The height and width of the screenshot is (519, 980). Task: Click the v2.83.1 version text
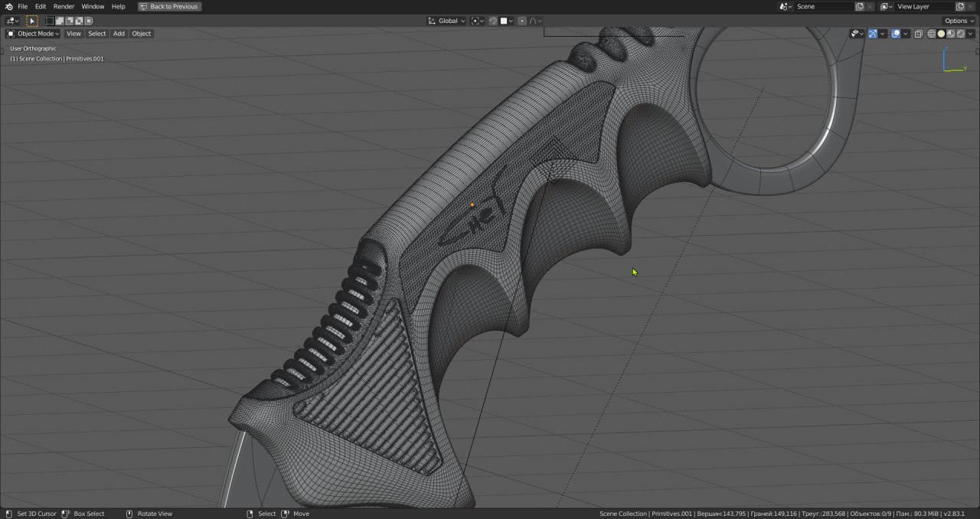[x=954, y=514]
